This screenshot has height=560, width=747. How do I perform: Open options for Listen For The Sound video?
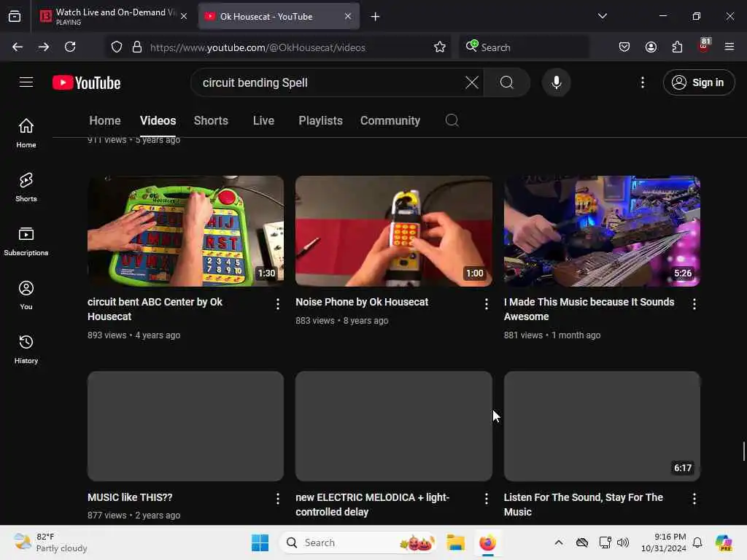tap(694, 499)
